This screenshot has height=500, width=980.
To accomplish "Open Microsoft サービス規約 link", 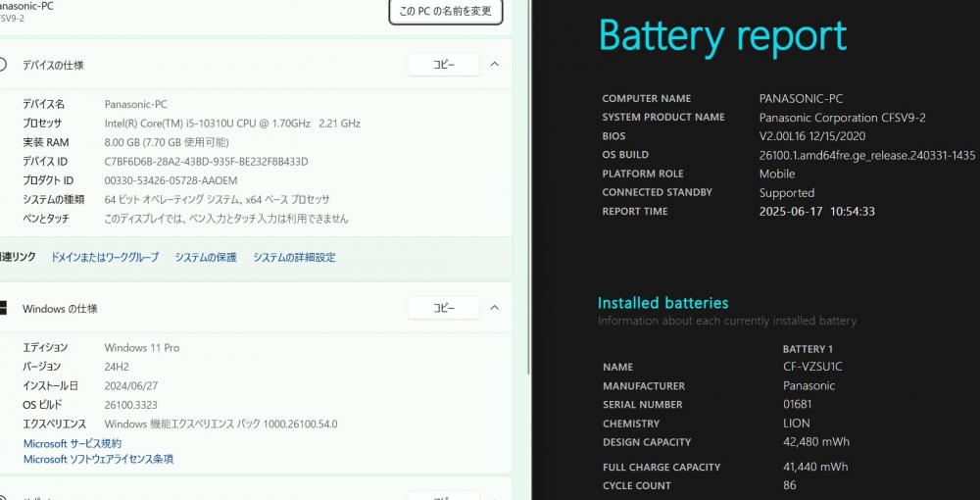I will pos(73,443).
